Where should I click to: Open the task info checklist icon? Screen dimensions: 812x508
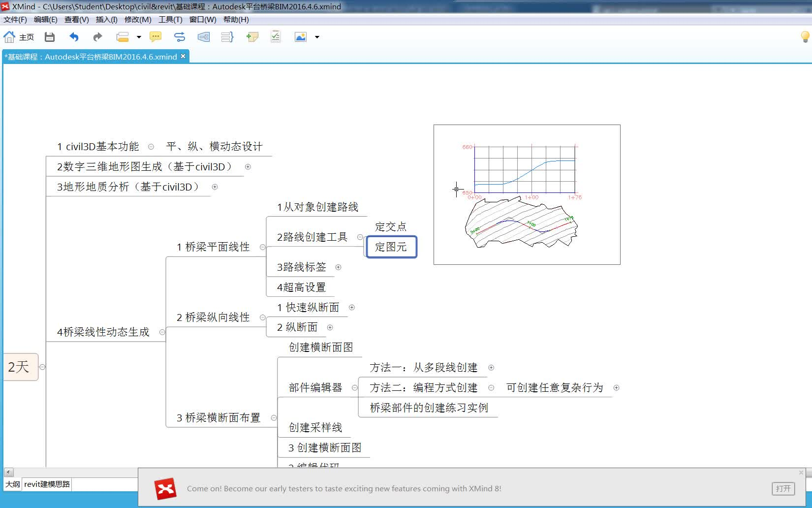click(x=276, y=36)
